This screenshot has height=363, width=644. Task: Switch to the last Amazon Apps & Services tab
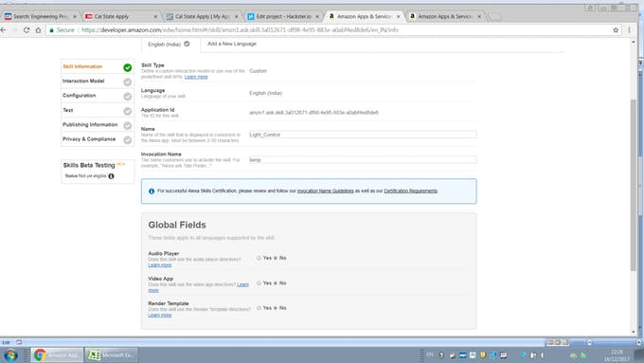(x=444, y=16)
